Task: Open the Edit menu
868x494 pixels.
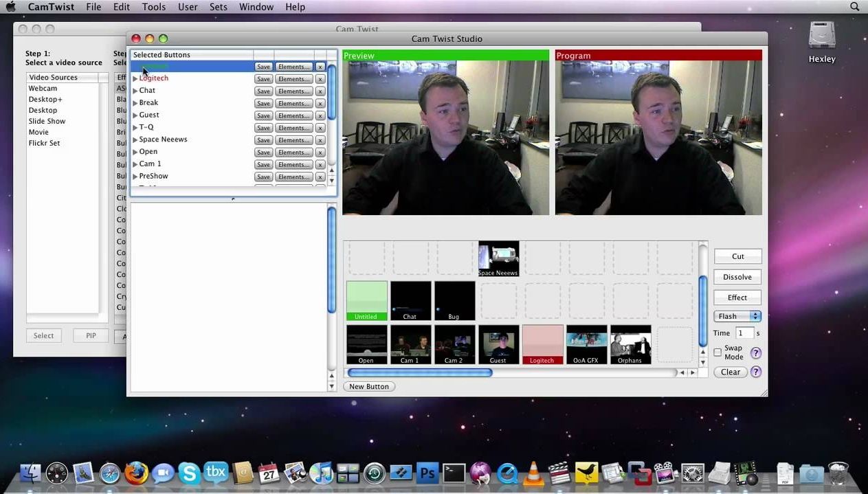Action: coord(122,7)
